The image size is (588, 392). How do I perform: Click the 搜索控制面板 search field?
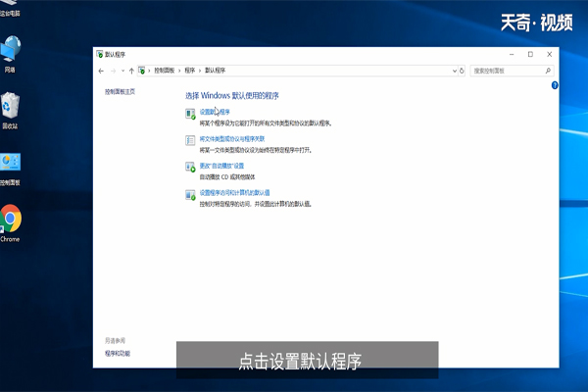(x=512, y=71)
